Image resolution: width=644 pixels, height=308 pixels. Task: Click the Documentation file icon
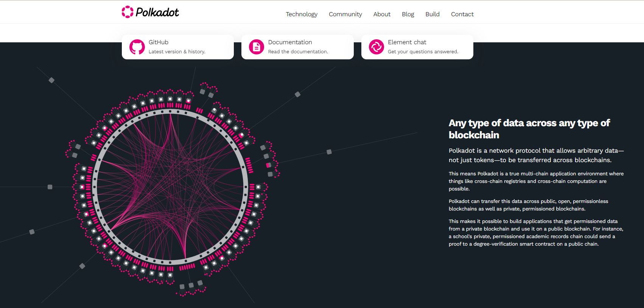pyautogui.click(x=257, y=47)
